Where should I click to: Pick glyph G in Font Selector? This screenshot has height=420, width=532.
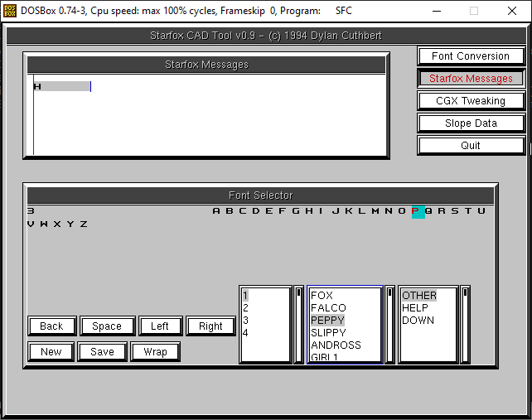(x=296, y=211)
